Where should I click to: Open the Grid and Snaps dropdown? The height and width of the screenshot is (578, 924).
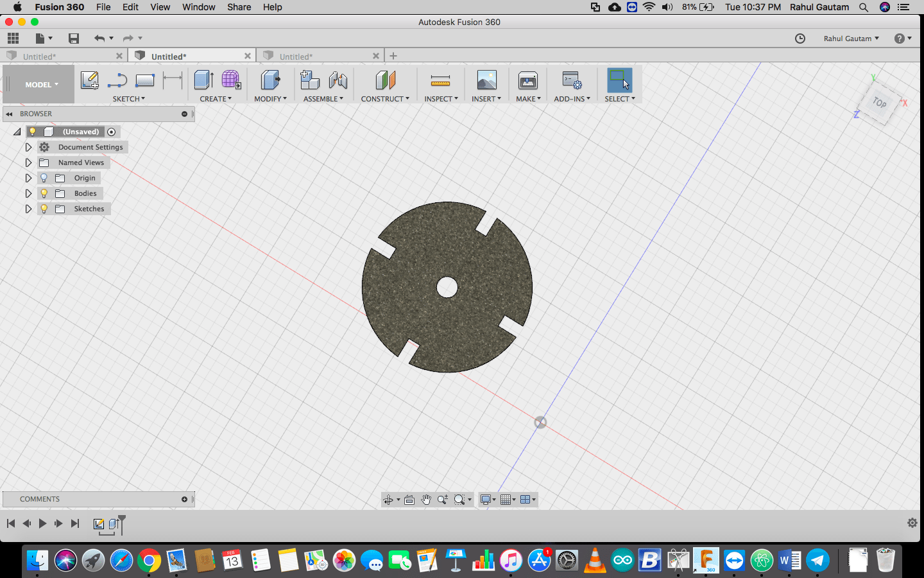pyautogui.click(x=508, y=500)
